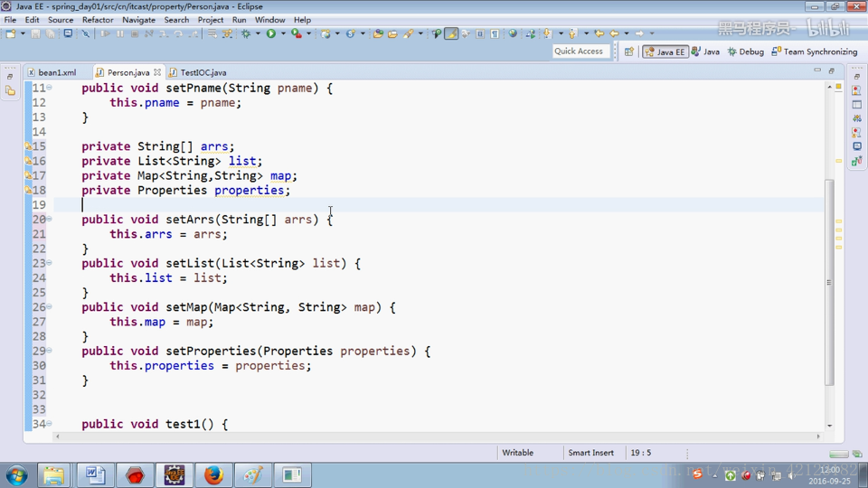Open the external tools dropdown arrow

[x=309, y=34]
